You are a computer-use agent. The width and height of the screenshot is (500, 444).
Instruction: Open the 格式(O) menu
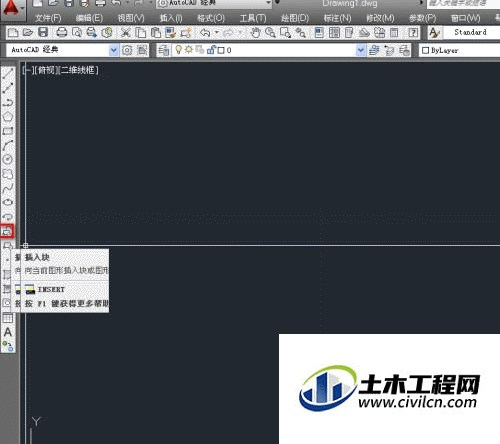coord(211,18)
